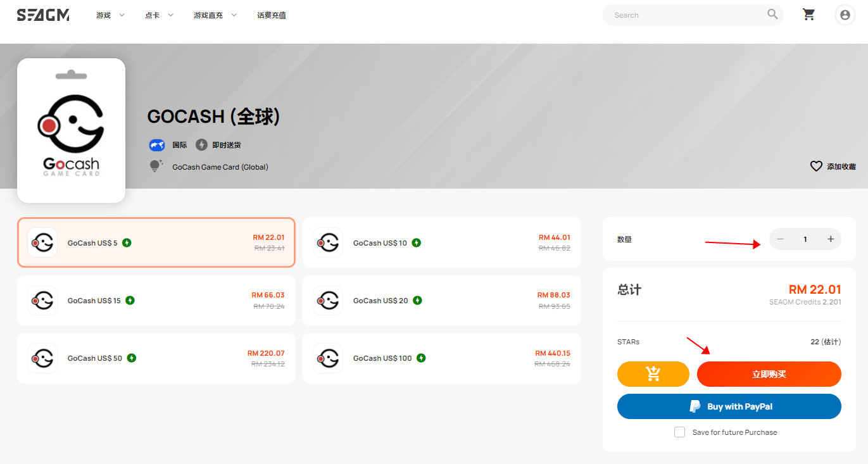Click green lightning badge on GoCash US$ 10
The image size is (868, 464).
(x=417, y=242)
